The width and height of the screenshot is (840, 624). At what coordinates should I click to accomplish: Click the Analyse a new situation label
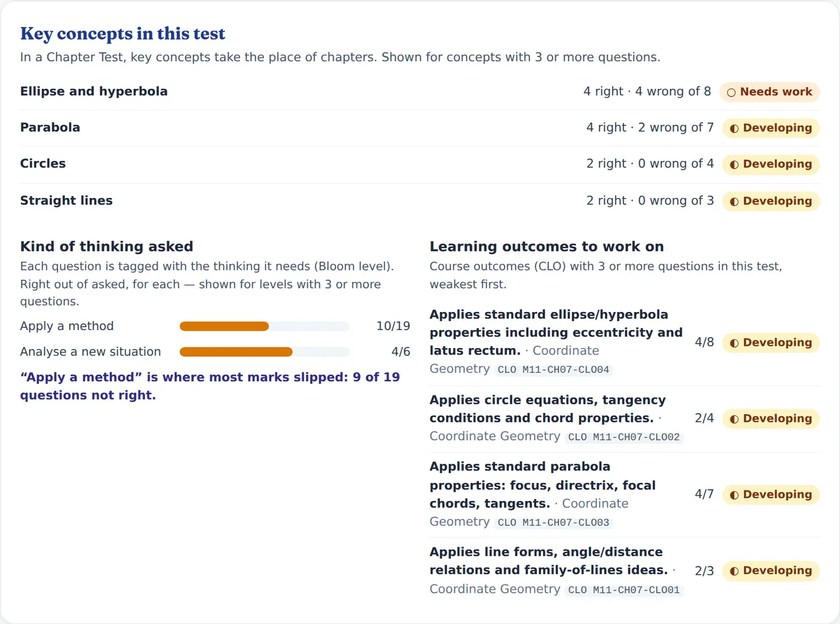91,352
